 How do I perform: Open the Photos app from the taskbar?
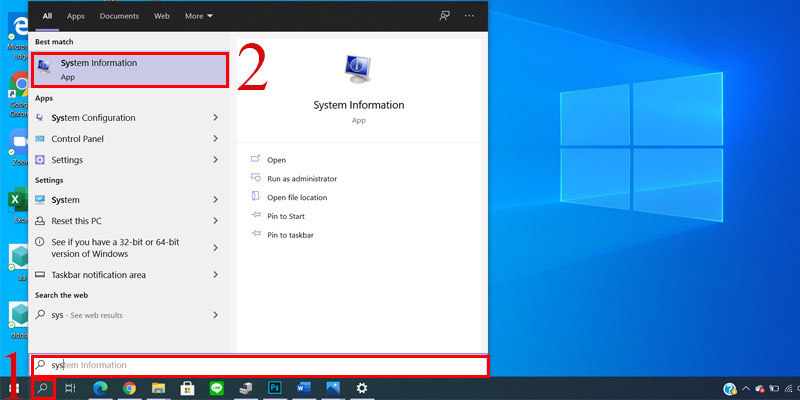[x=333, y=389]
